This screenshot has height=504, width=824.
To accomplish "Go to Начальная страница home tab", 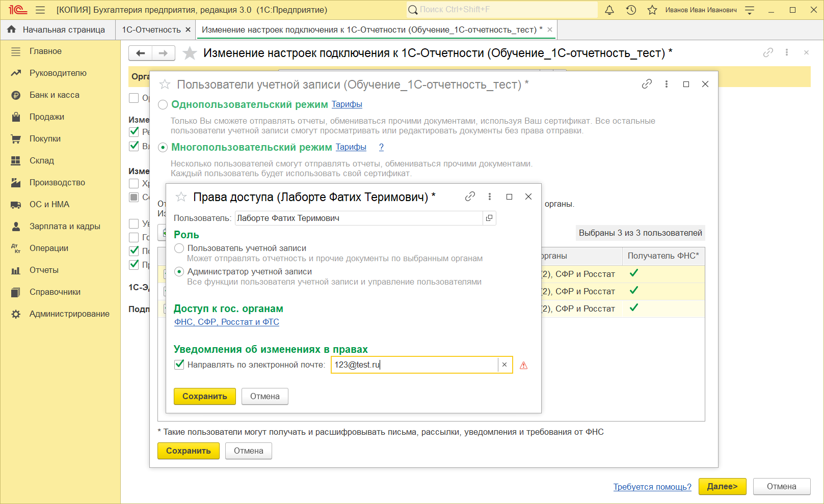I will pos(57,30).
